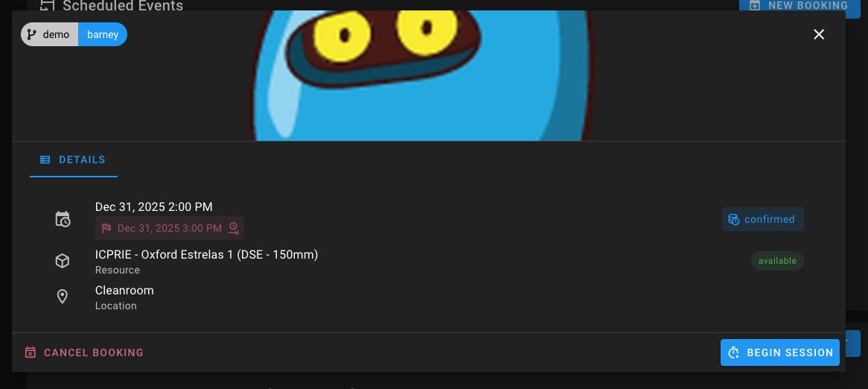The width and height of the screenshot is (868, 389).
Task: Begin the session
Action: coord(780,352)
